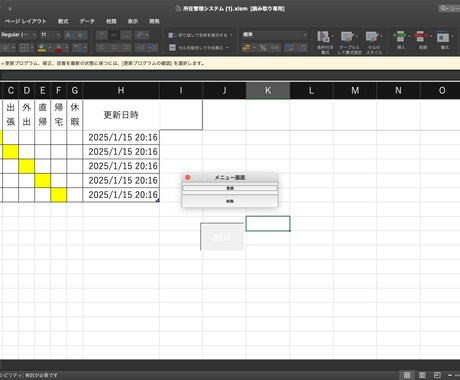The image size is (460, 380).
Task: Center text horizontally in the cell
Action: [114, 48]
